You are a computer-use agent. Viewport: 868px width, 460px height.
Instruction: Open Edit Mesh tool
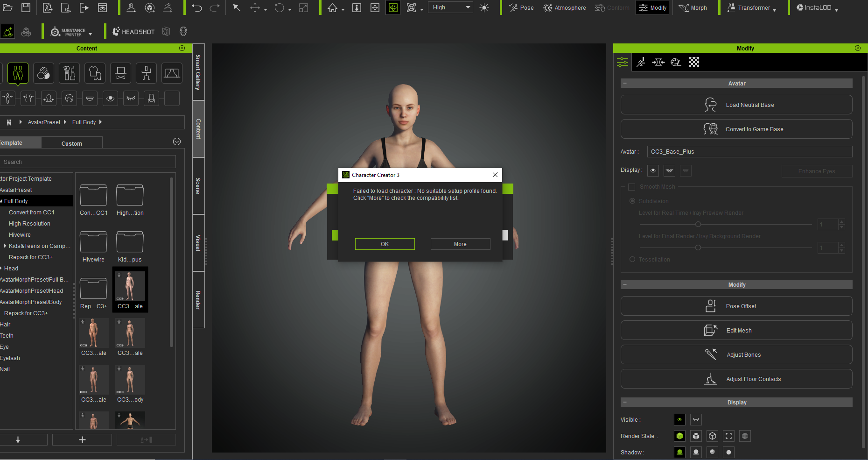pos(736,331)
